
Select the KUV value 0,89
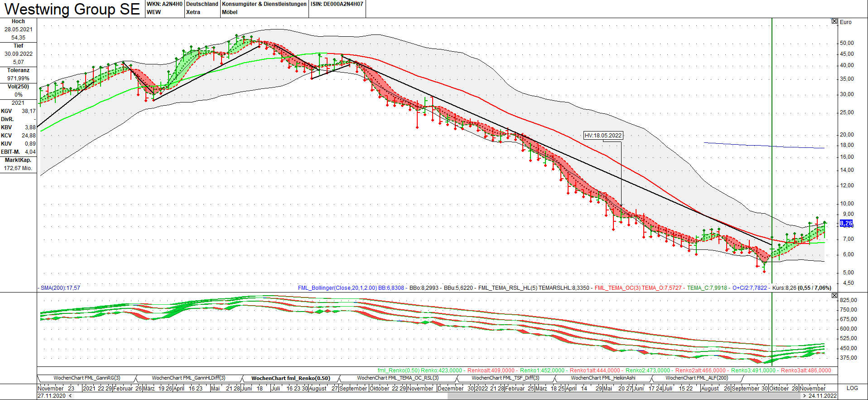(x=30, y=144)
